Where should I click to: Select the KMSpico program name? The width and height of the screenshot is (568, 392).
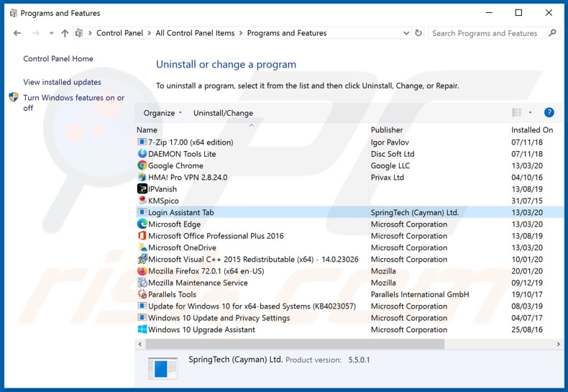[163, 201]
